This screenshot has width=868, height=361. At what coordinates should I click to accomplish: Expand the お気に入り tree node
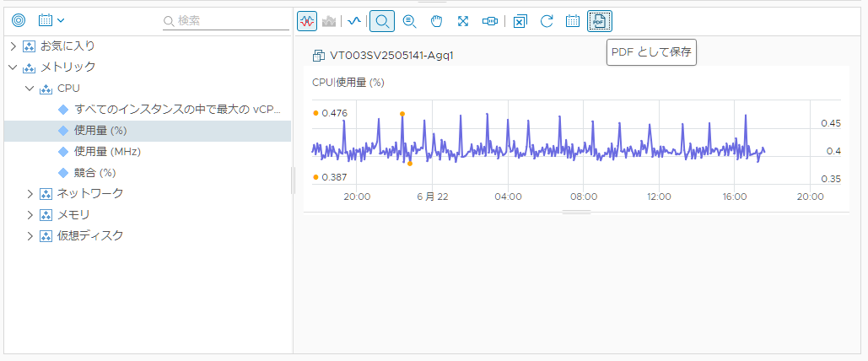click(13, 46)
